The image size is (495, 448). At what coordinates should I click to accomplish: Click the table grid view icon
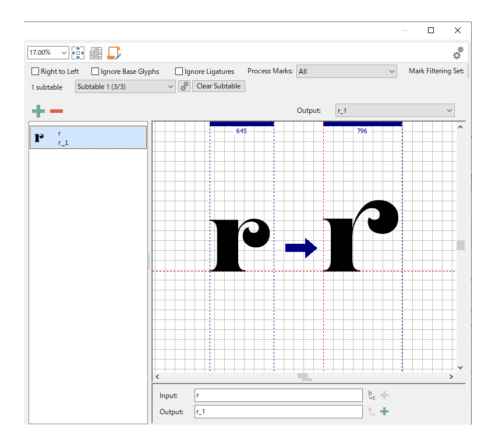(x=96, y=53)
